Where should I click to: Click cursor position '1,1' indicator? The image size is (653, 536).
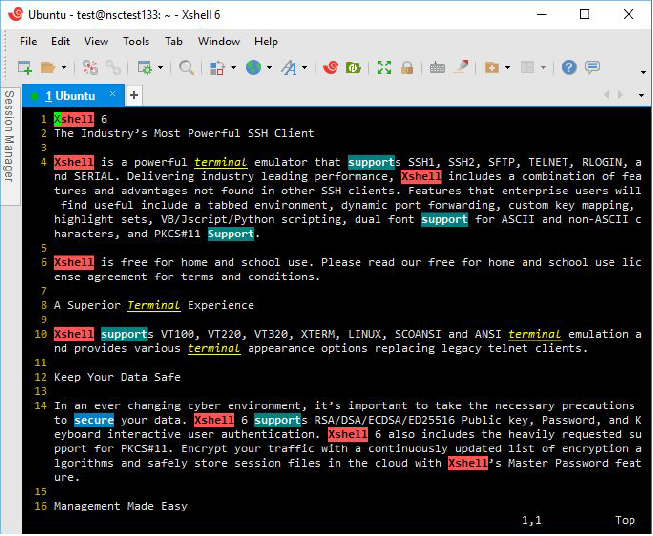531,520
